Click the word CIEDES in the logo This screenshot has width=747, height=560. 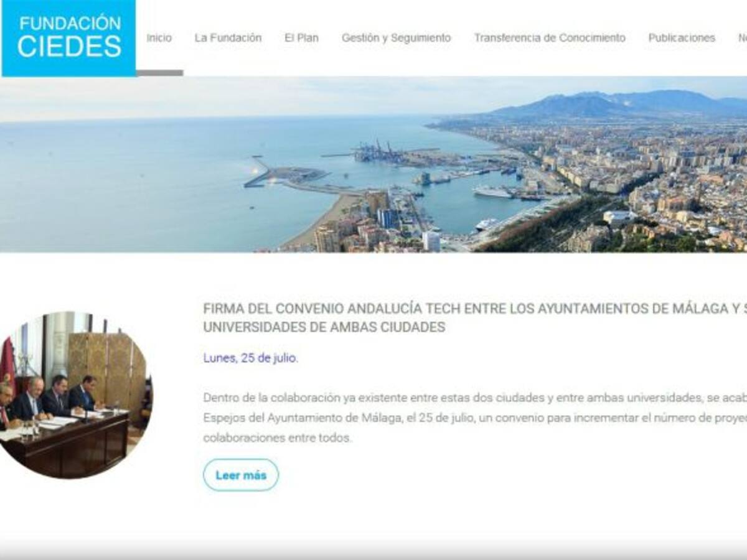point(69,47)
